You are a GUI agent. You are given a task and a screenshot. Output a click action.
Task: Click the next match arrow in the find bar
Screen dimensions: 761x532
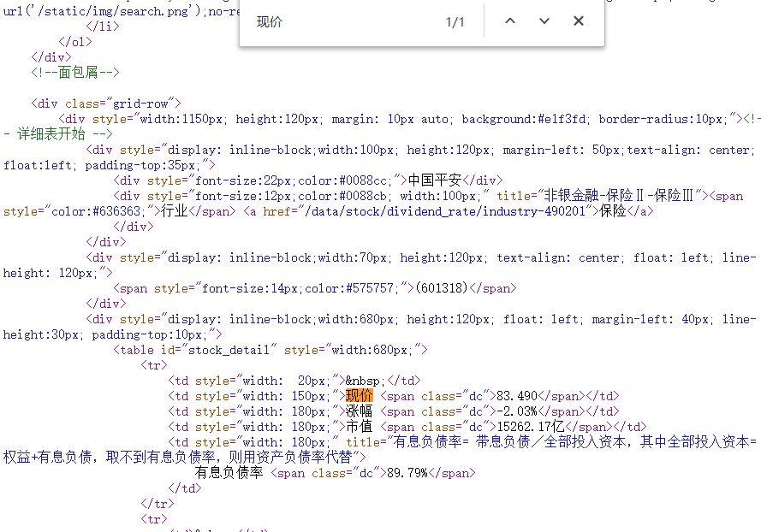pos(544,21)
